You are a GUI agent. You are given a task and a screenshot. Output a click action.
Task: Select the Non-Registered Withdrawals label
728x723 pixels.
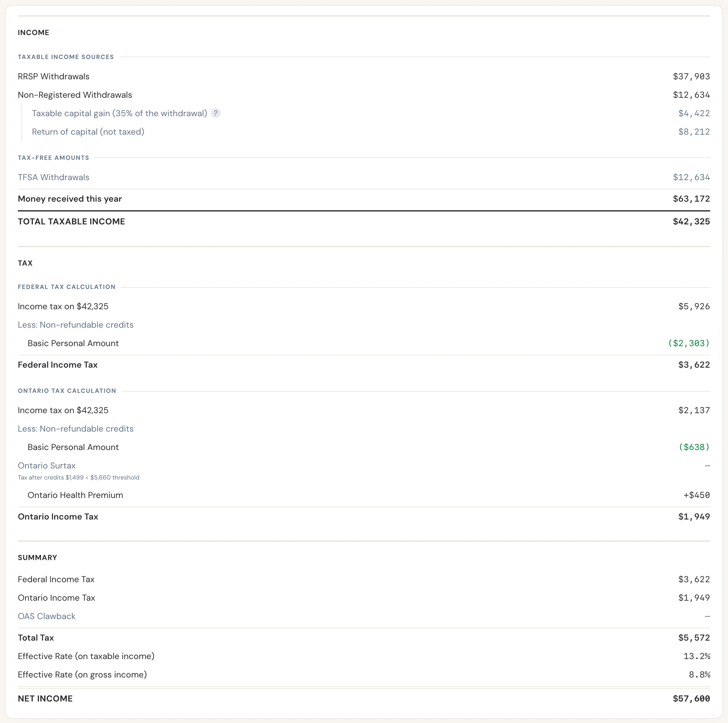click(75, 95)
